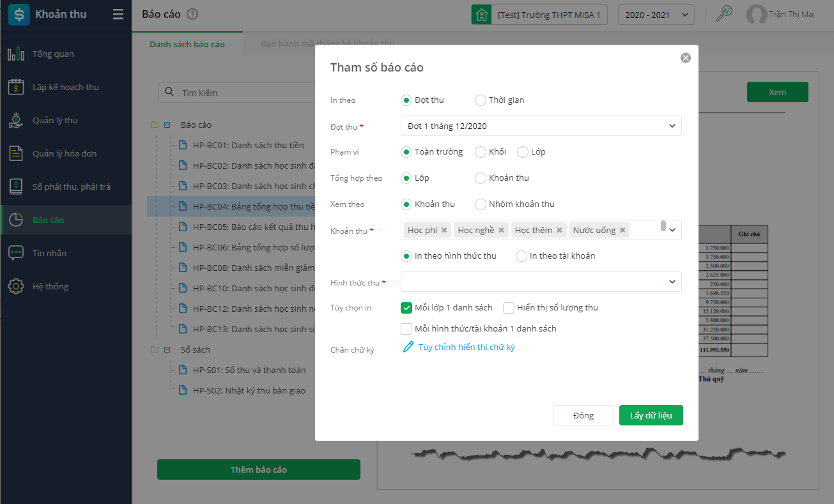Open Lập kế hoạch thu calendar icon
This screenshot has width=834, height=504.
tap(16, 87)
